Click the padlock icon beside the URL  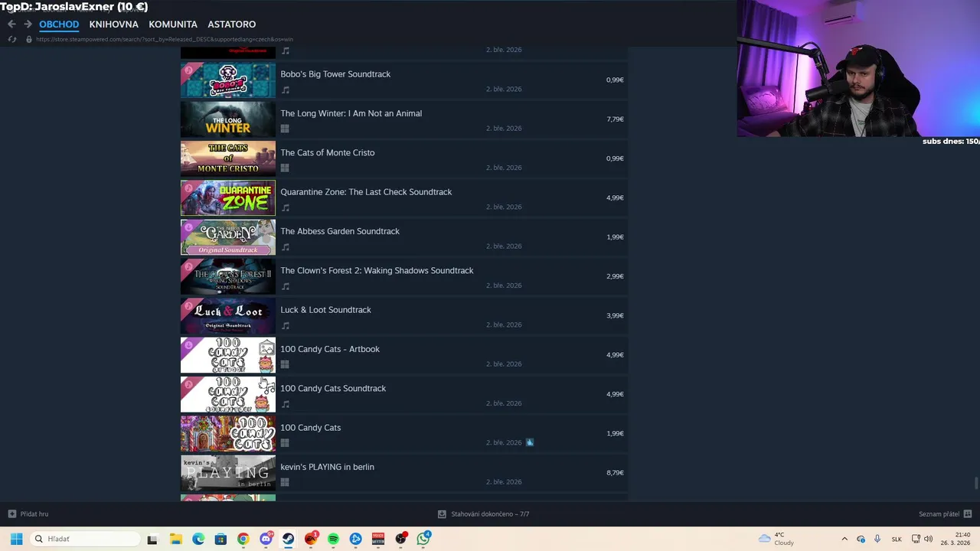tap(29, 39)
